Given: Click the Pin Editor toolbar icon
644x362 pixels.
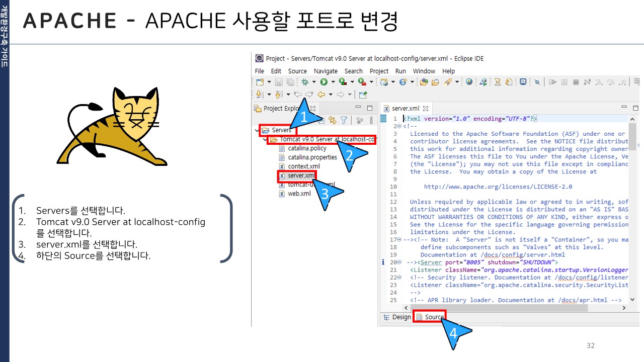Looking at the screenshot, I should (363, 95).
